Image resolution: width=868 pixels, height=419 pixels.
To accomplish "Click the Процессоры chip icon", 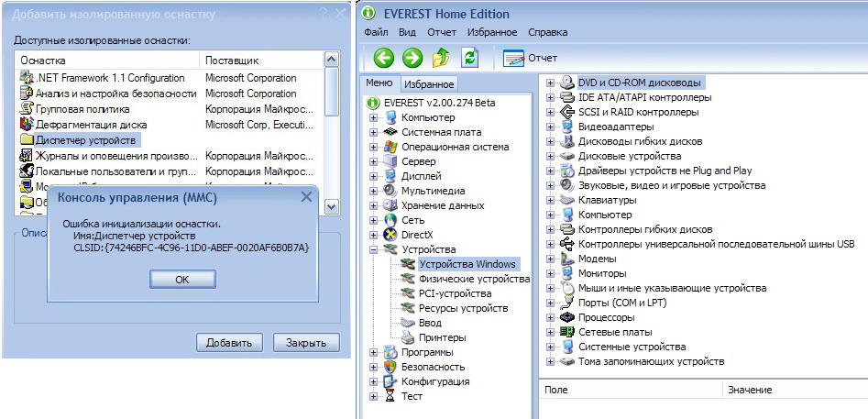I will [566, 318].
